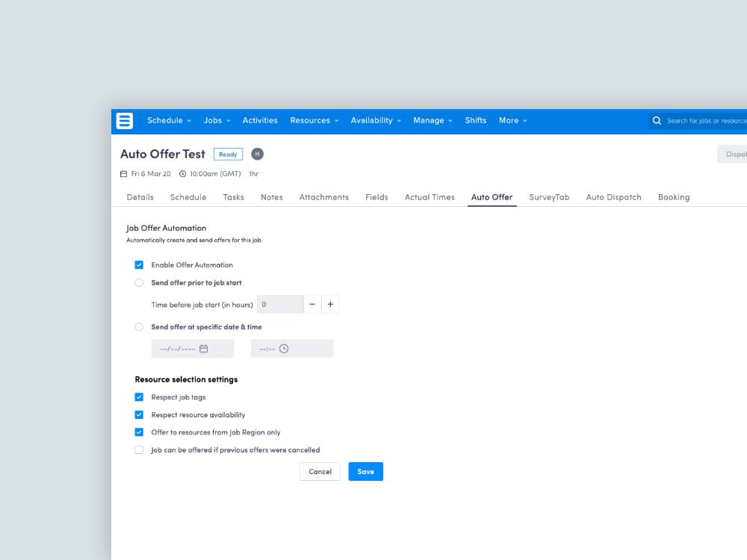Switch to the Notes tab
This screenshot has height=560, width=747.
(x=272, y=197)
